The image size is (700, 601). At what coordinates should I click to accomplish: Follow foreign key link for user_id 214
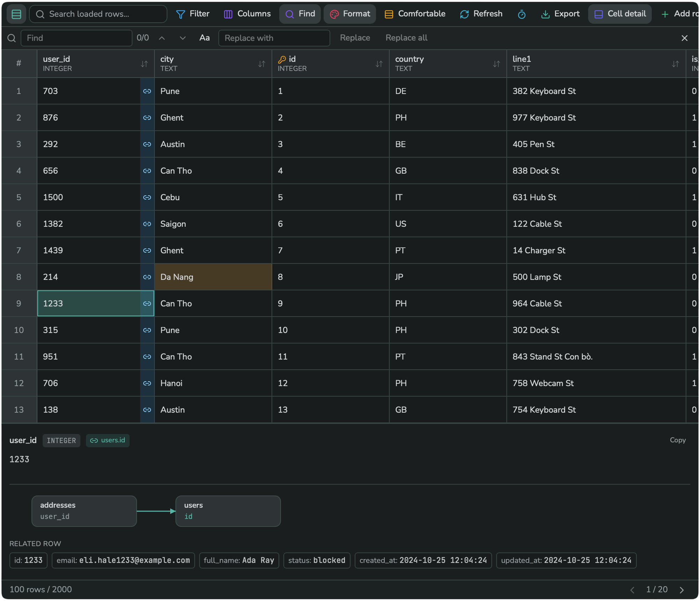[x=147, y=277]
